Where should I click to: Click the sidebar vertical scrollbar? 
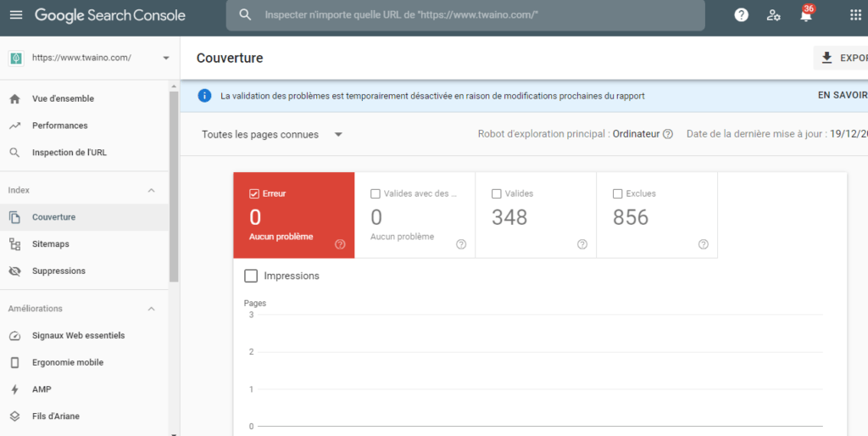pyautogui.click(x=174, y=187)
